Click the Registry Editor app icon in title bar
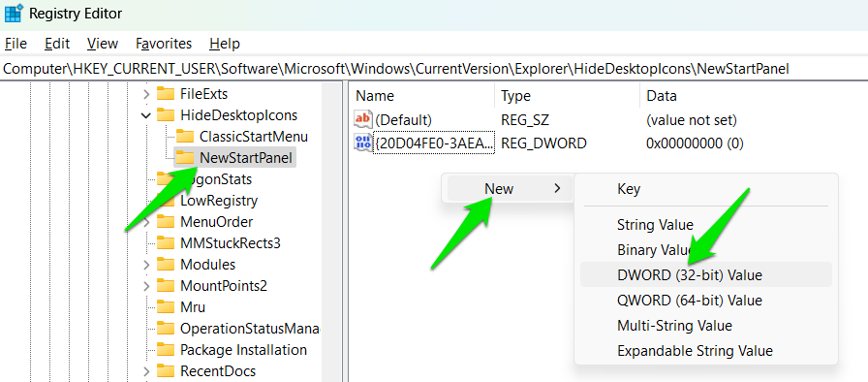This screenshot has height=382, width=868. click(14, 13)
